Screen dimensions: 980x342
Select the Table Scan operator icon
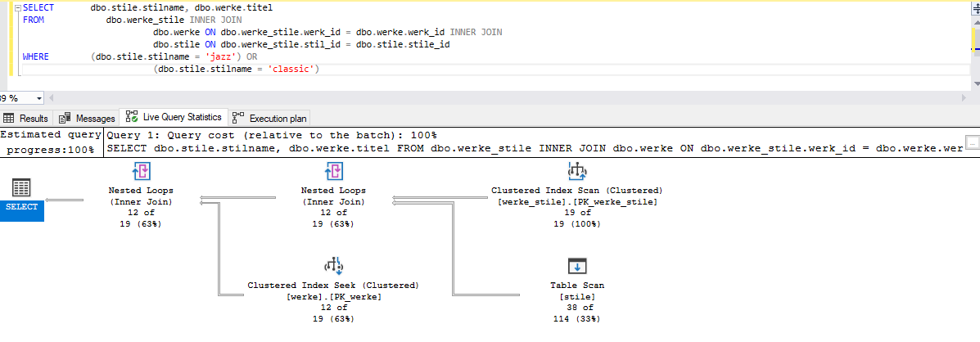(577, 266)
